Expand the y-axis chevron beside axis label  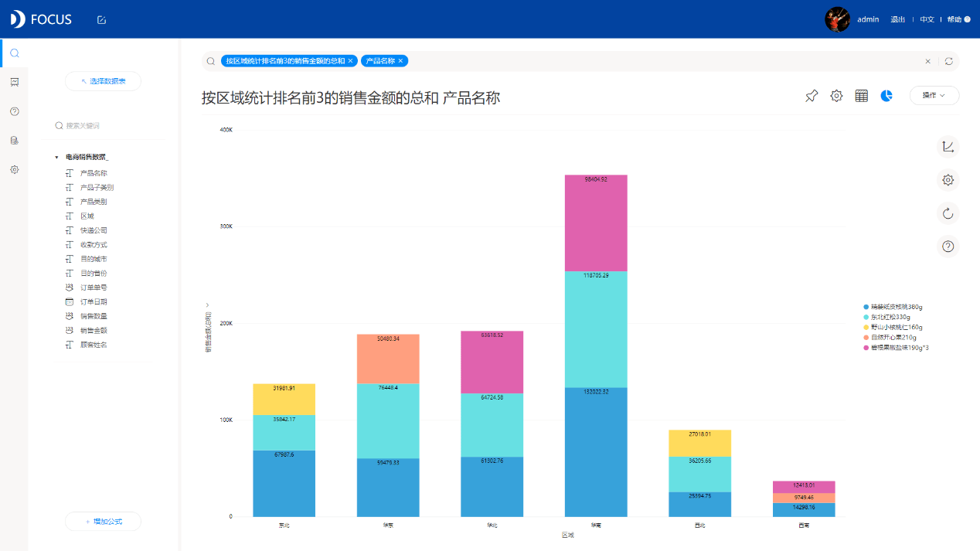point(207,305)
